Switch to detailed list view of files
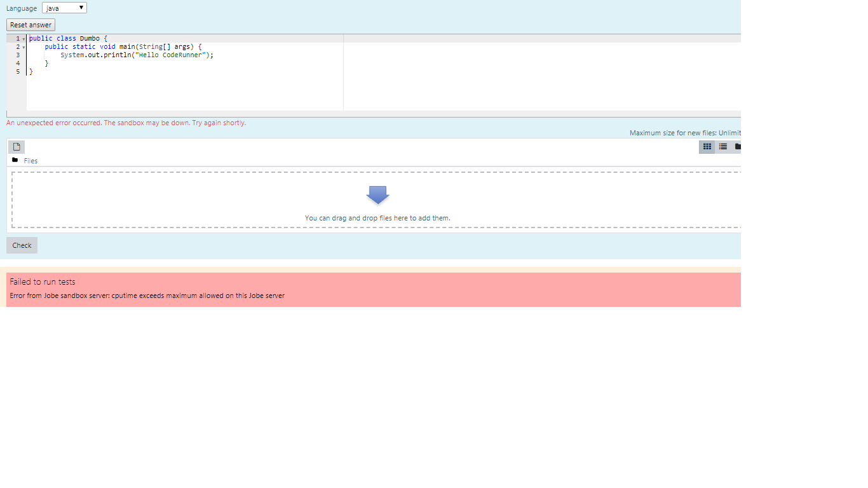868x488 pixels. coord(722,147)
